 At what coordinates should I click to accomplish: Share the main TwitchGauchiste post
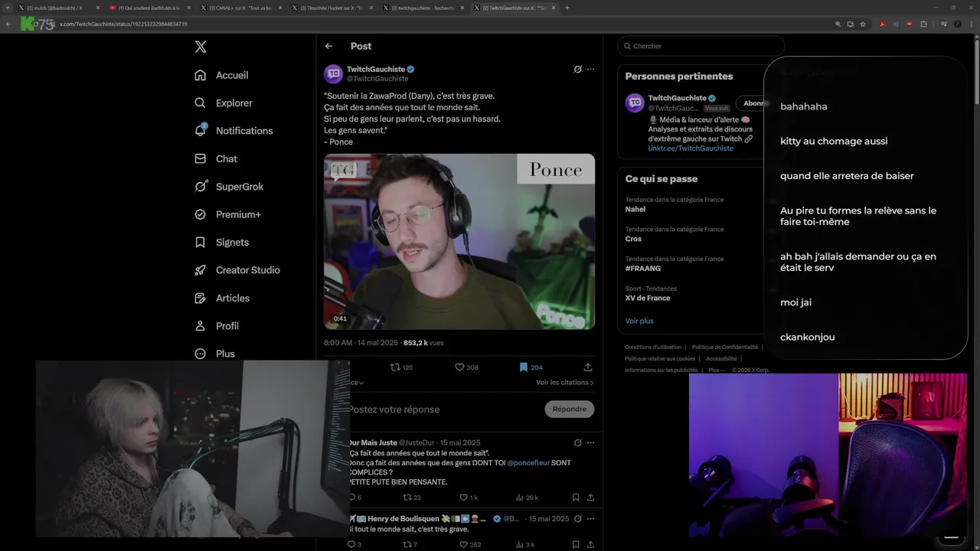coord(588,367)
